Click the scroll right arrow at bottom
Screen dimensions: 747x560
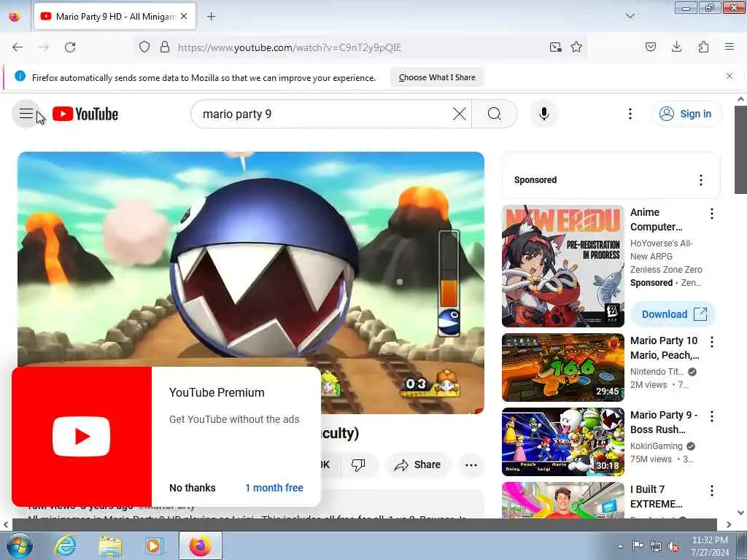[x=729, y=524]
